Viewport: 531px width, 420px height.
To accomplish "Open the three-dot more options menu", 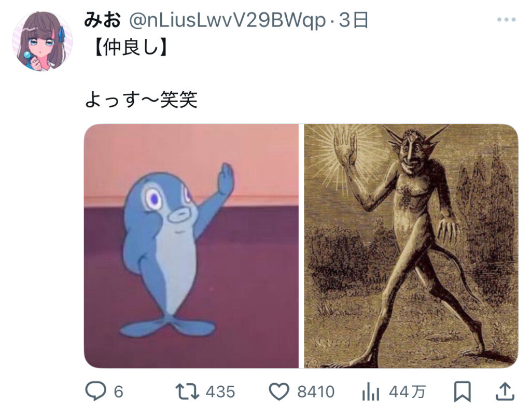I will point(506,20).
